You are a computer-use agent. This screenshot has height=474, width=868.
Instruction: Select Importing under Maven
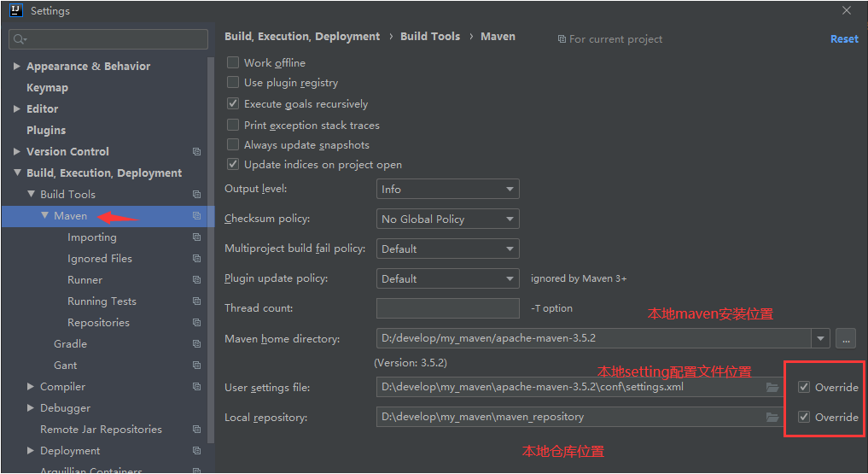pyautogui.click(x=92, y=237)
